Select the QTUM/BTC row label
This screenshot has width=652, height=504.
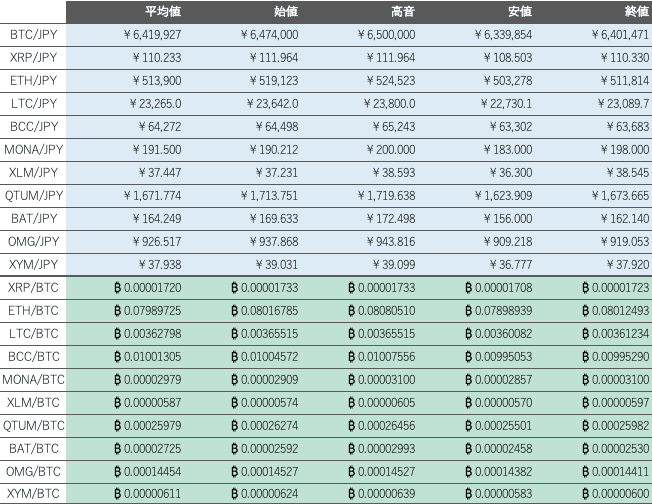coord(33,425)
